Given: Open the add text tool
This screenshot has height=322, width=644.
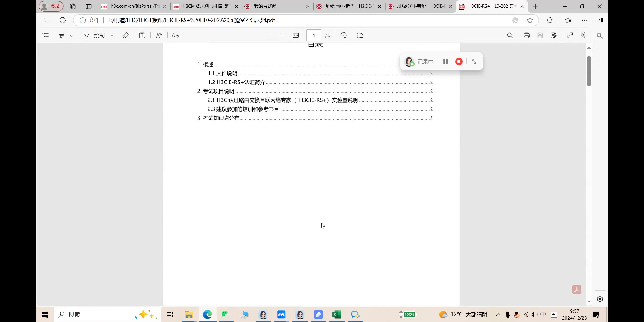Looking at the screenshot, I should 142,35.
